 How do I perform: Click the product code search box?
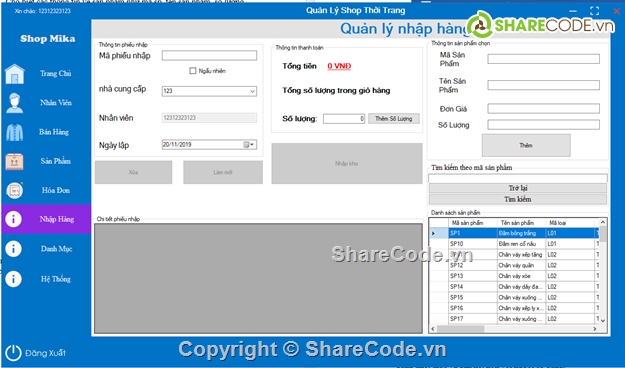pos(518,179)
